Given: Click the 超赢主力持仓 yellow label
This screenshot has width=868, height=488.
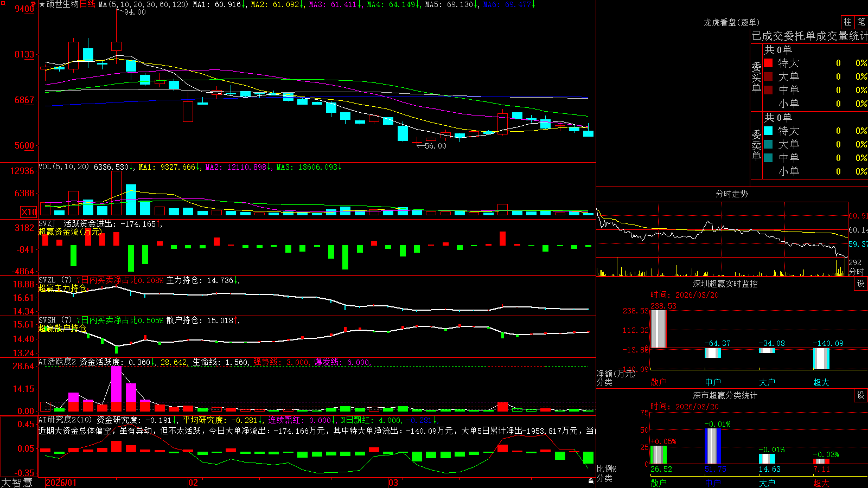Looking at the screenshot, I should pos(62,288).
